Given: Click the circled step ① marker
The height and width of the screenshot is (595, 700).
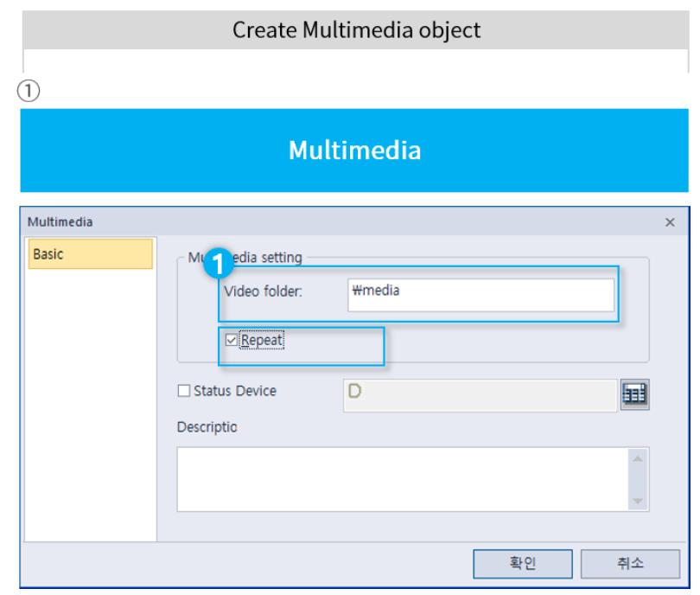Looking at the screenshot, I should pyautogui.click(x=29, y=89).
